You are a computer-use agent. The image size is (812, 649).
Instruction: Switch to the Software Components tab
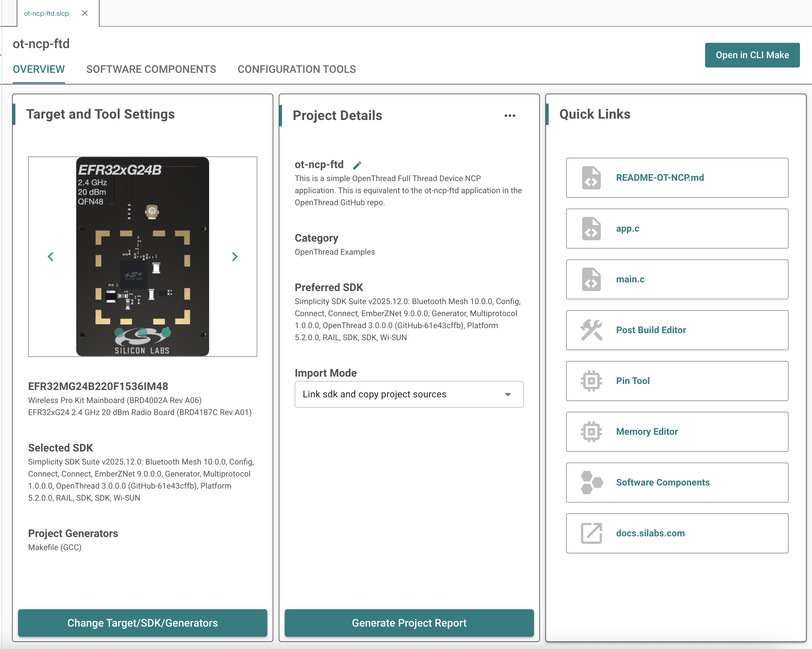pos(151,69)
